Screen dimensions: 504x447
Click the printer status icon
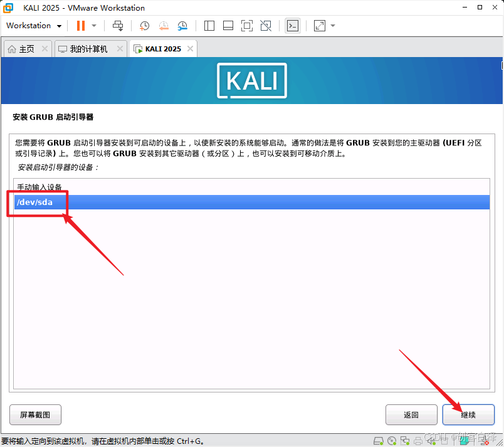click(x=418, y=441)
